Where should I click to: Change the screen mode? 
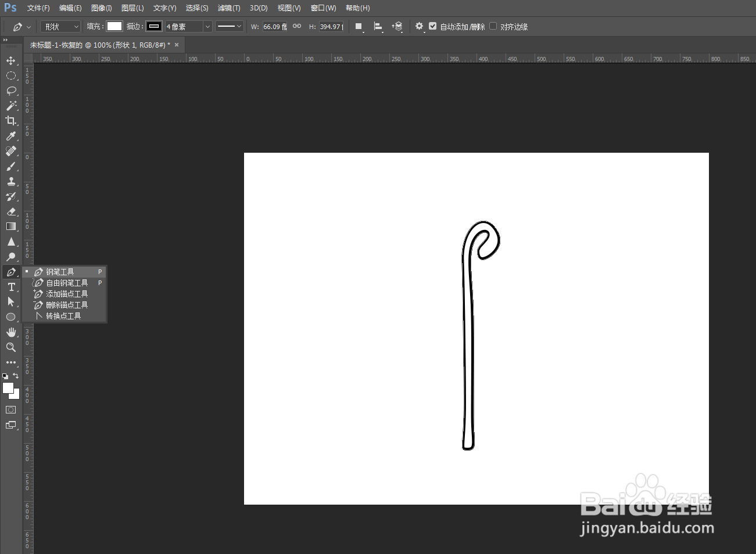[10, 425]
